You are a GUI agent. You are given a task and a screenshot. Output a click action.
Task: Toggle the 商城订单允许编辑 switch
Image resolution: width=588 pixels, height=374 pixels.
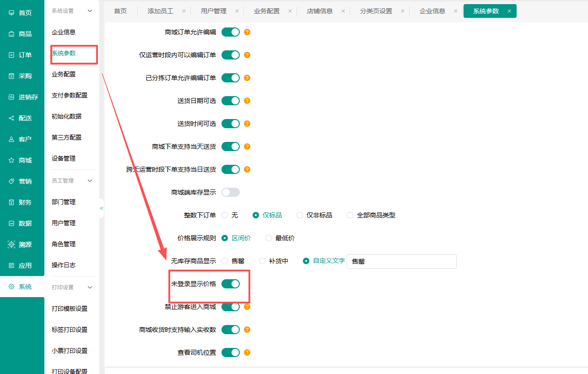click(231, 32)
